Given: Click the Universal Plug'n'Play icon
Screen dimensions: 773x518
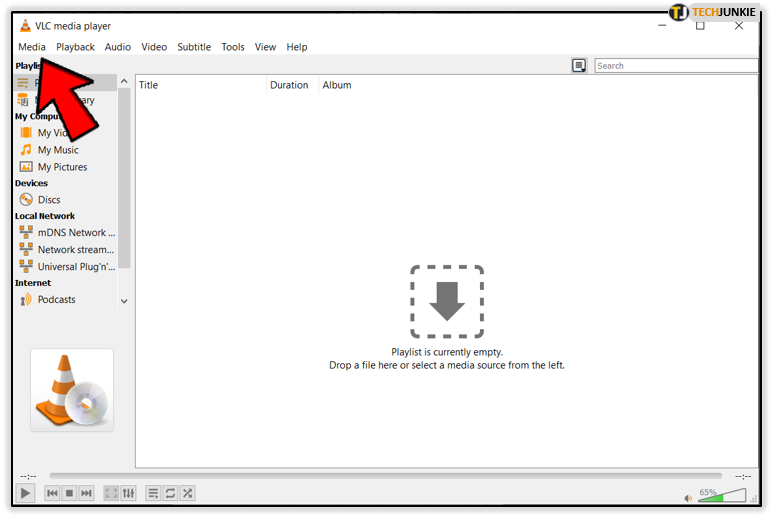Looking at the screenshot, I should pyautogui.click(x=26, y=266).
